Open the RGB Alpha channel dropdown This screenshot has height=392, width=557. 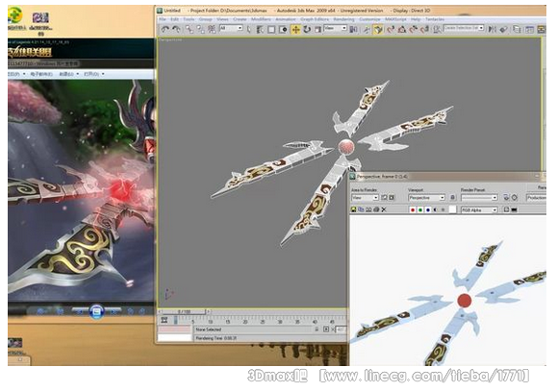(x=479, y=210)
